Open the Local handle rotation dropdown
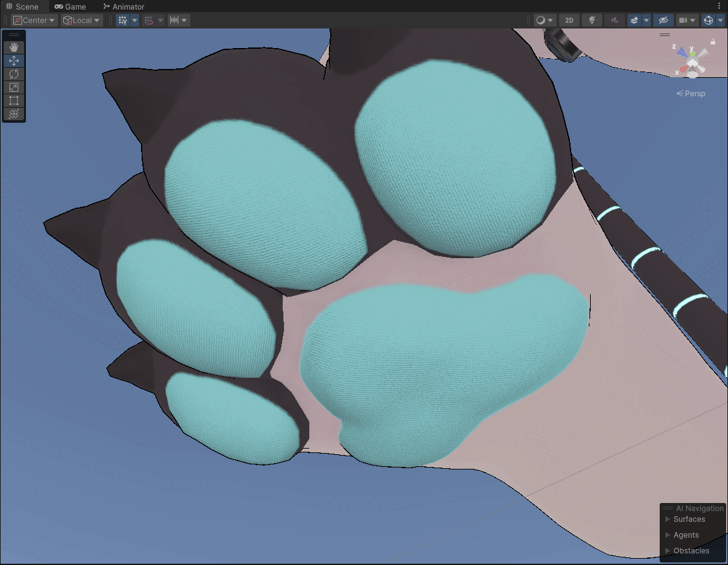 pos(82,20)
